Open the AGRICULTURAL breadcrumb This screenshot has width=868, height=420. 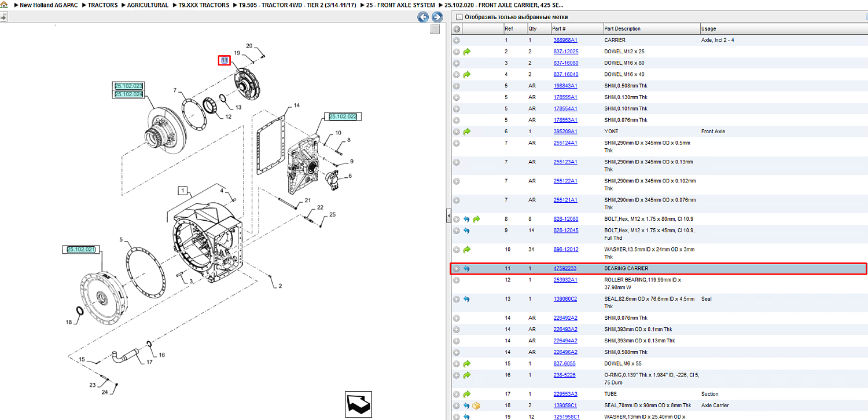tap(148, 5)
